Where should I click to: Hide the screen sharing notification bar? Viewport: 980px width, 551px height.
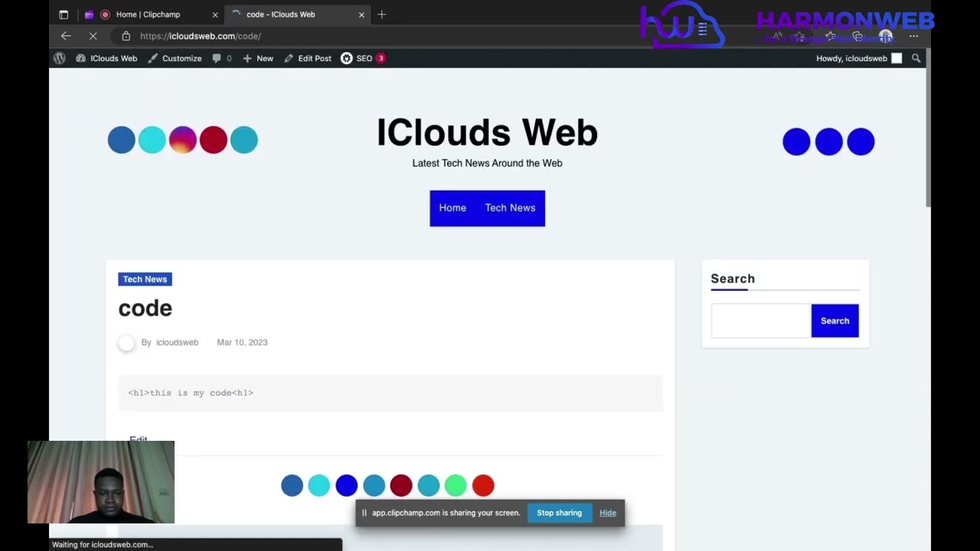tap(608, 513)
